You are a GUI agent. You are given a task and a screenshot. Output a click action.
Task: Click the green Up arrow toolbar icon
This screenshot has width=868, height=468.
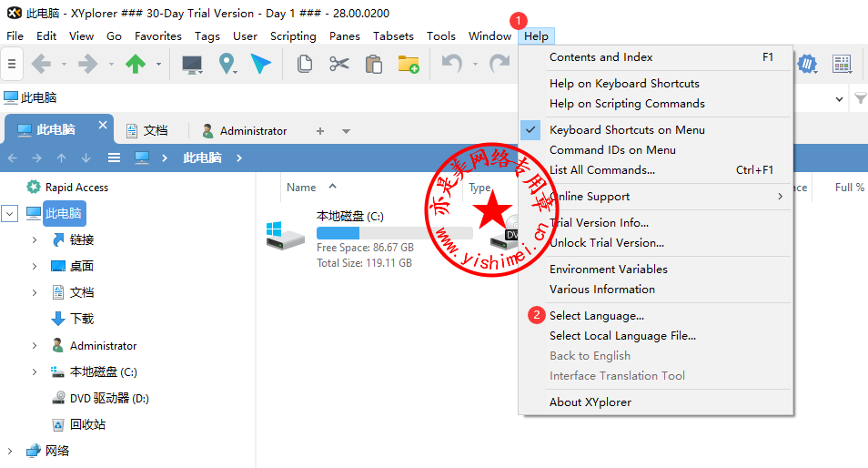coord(136,64)
